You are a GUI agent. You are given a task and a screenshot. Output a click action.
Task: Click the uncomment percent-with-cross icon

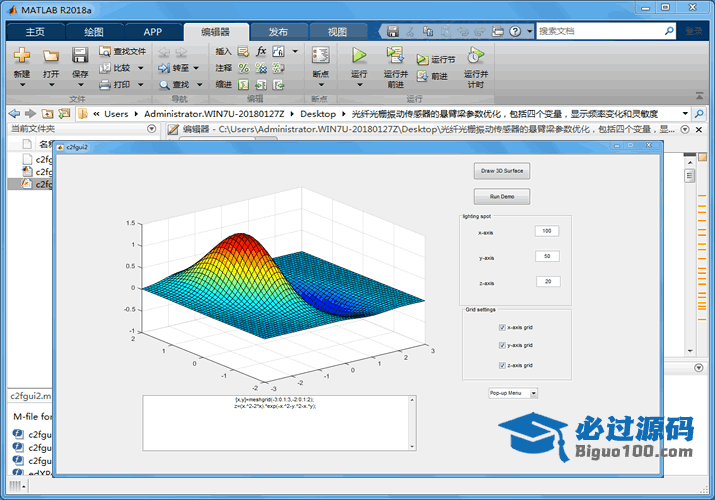(x=261, y=68)
